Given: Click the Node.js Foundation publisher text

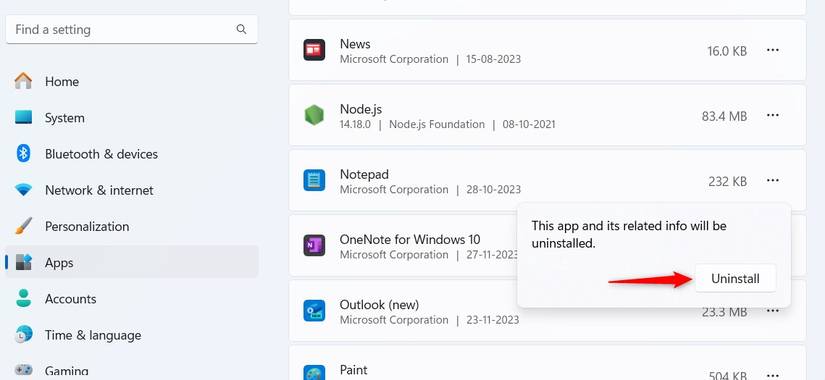Looking at the screenshot, I should (x=437, y=125).
